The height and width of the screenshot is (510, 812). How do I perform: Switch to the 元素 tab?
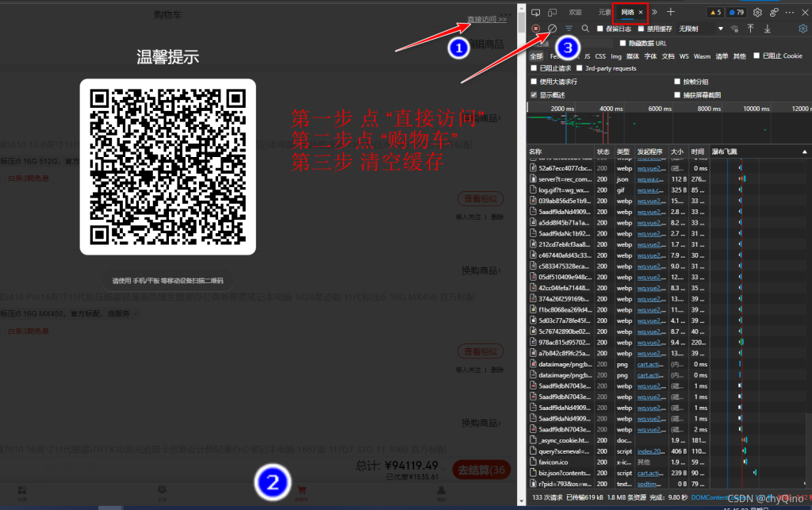(x=604, y=13)
